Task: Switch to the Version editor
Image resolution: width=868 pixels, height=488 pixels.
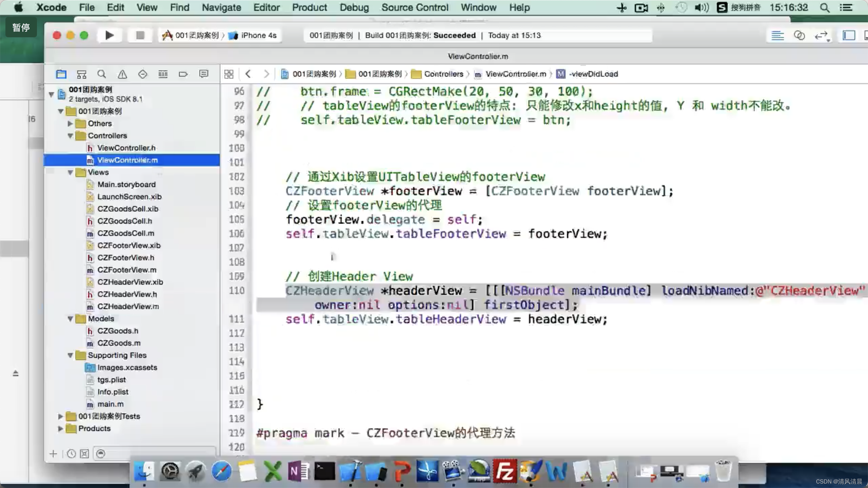Action: [822, 35]
